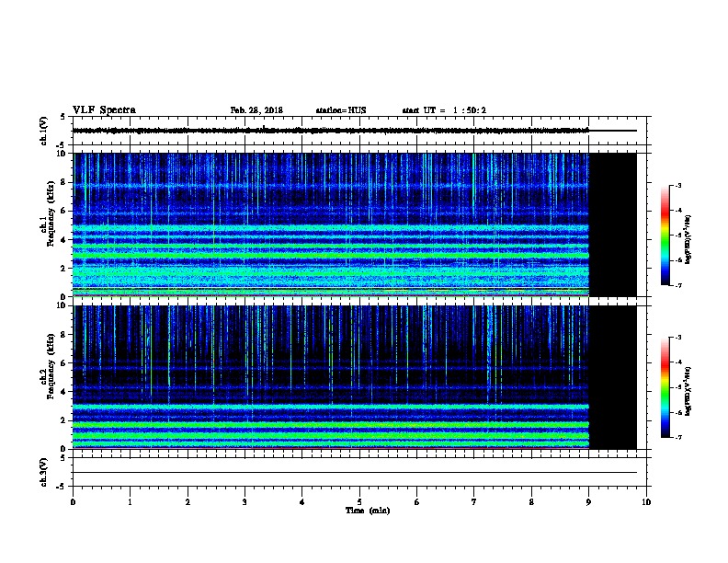Select the ch.2 colorbar log(PSD) label
Screen dimensions: 728x563
(x=688, y=391)
